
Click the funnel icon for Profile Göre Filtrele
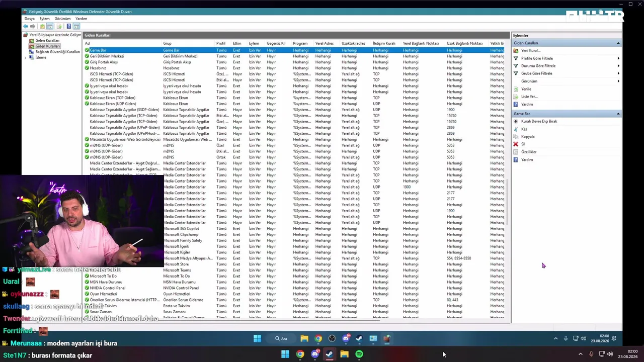pyautogui.click(x=516, y=58)
